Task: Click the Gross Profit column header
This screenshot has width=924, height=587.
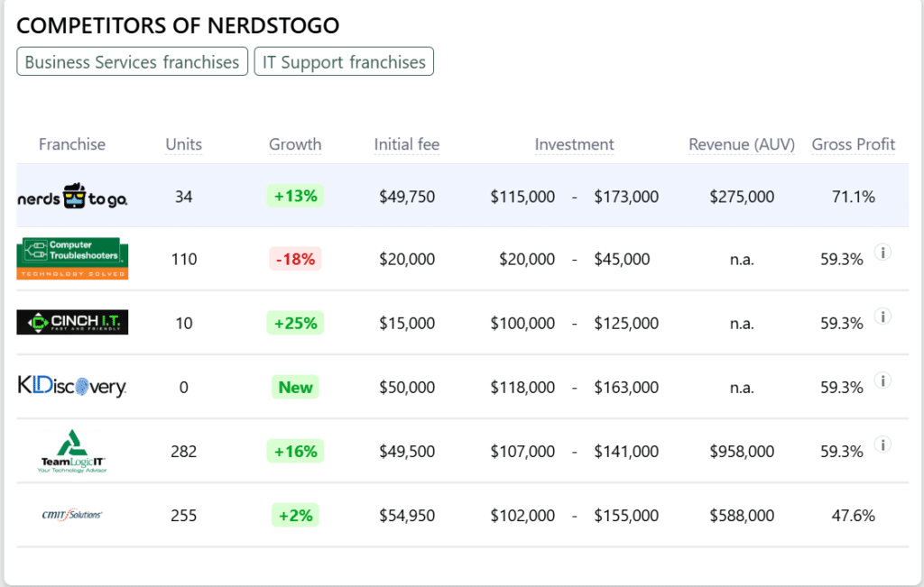Action: coord(854,144)
